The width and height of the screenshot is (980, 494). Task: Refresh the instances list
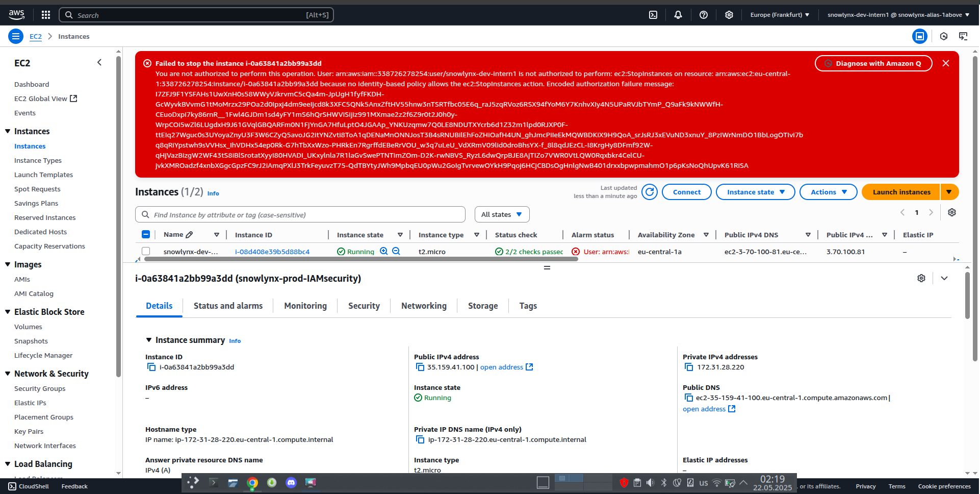[x=649, y=192]
